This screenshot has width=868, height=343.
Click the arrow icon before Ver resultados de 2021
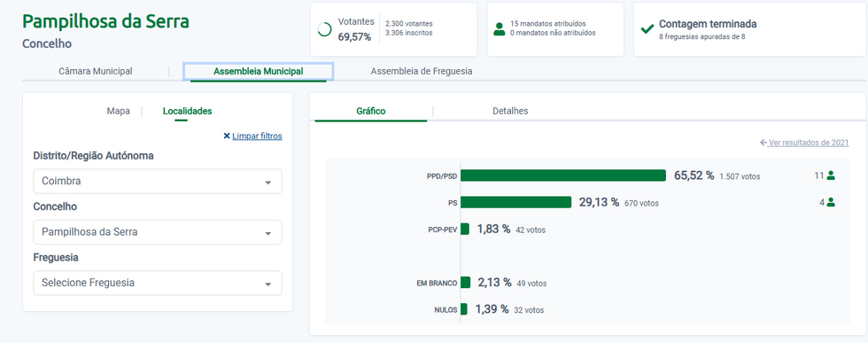(x=763, y=143)
